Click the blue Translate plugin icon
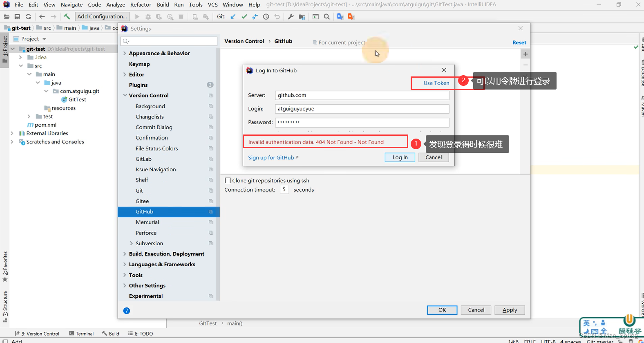Image resolution: width=644 pixels, height=343 pixels. point(340,17)
